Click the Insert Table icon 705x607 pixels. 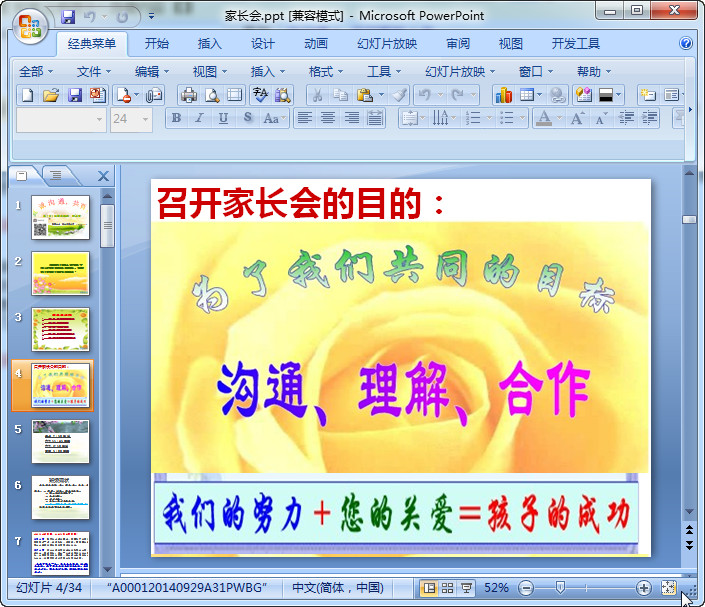(527, 95)
